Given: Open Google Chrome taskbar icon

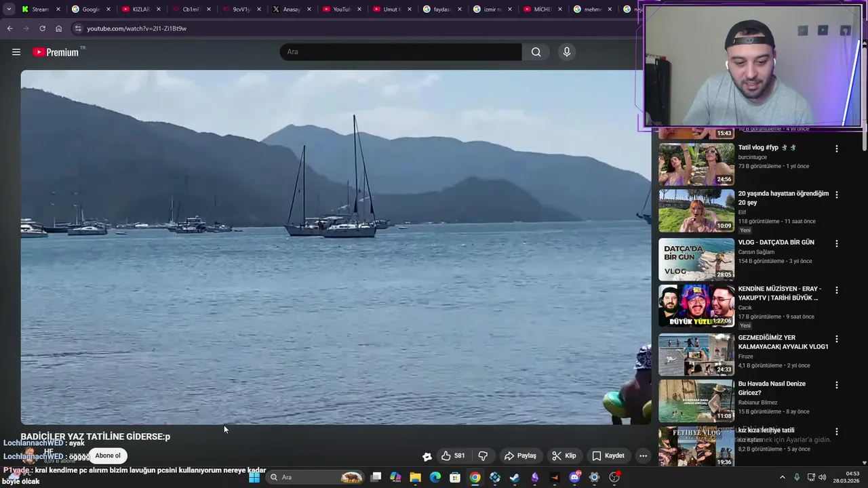Looking at the screenshot, I should tap(475, 477).
